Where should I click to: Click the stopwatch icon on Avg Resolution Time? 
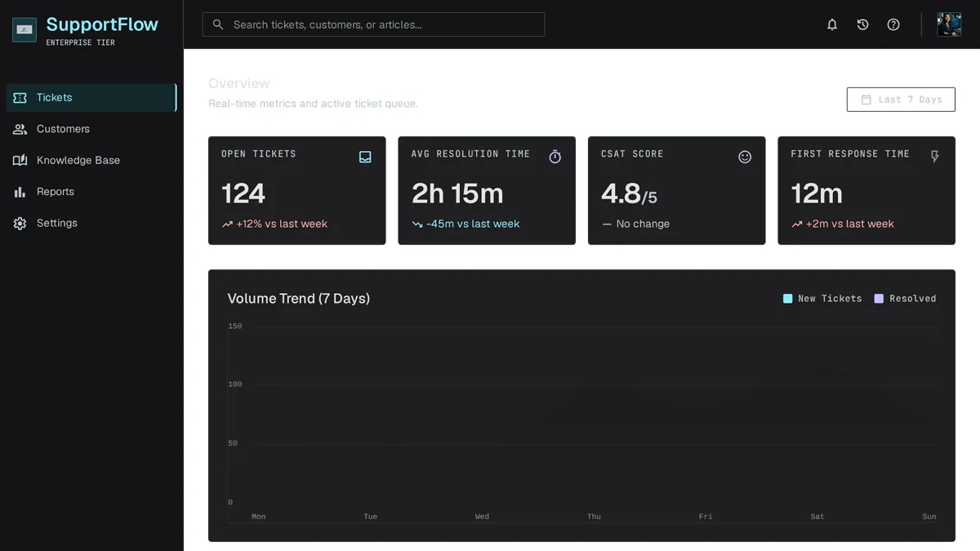click(555, 157)
